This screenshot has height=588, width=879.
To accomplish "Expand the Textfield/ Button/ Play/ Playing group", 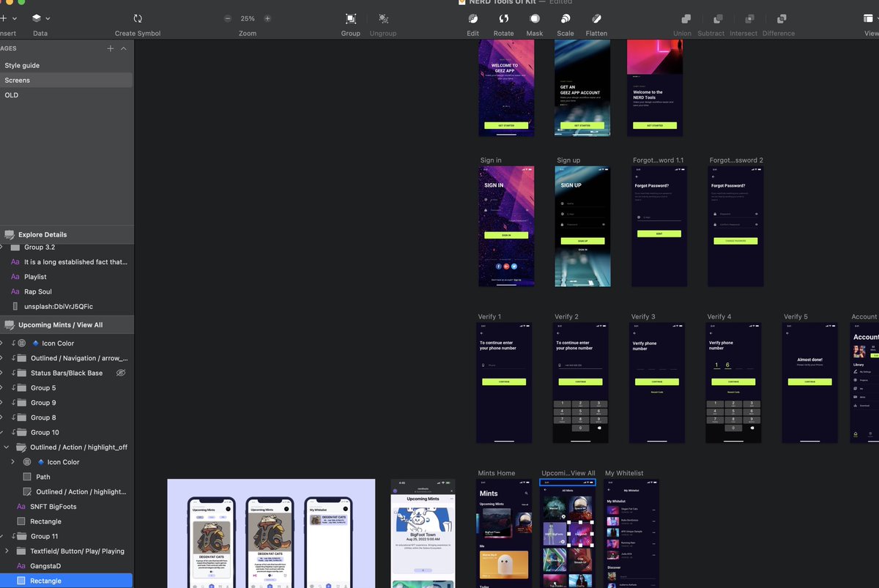I will pyautogui.click(x=7, y=551).
